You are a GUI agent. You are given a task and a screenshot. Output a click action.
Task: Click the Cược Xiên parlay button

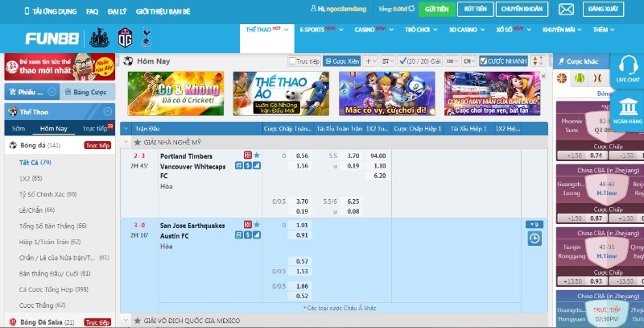(x=341, y=61)
